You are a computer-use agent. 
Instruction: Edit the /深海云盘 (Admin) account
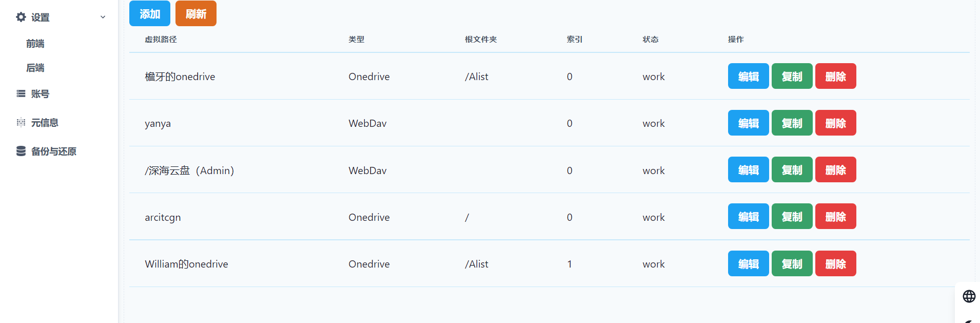748,169
